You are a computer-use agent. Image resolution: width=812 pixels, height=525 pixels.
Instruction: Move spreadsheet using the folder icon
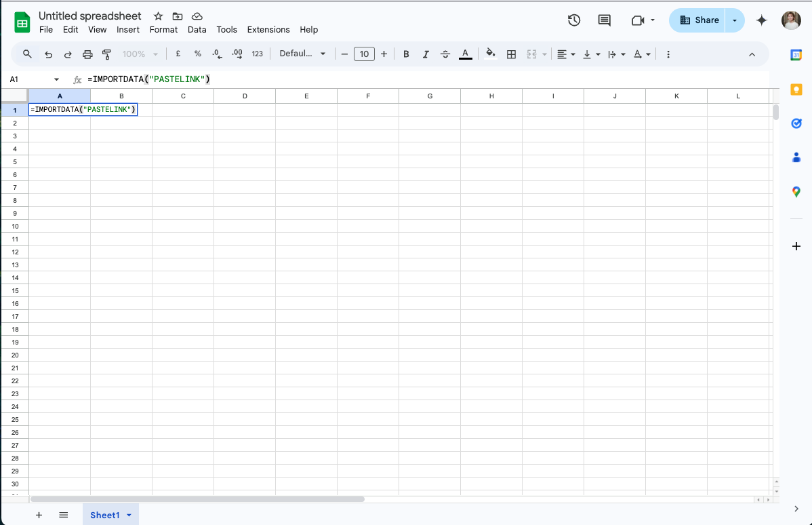[x=178, y=16]
